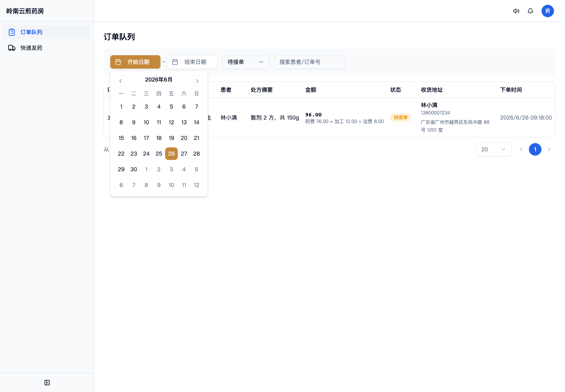The image size is (565, 392).
Task: Click the 开始日期 date input
Action: 135,62
